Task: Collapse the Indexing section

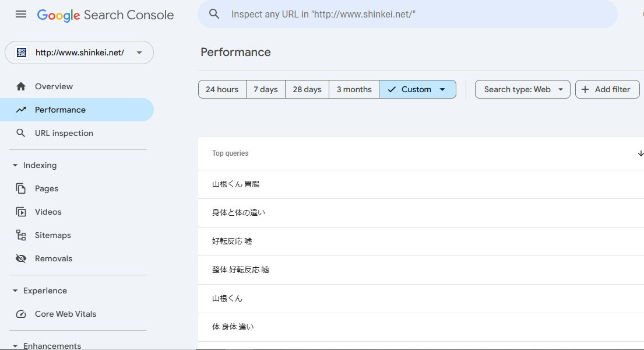Action: (15, 165)
